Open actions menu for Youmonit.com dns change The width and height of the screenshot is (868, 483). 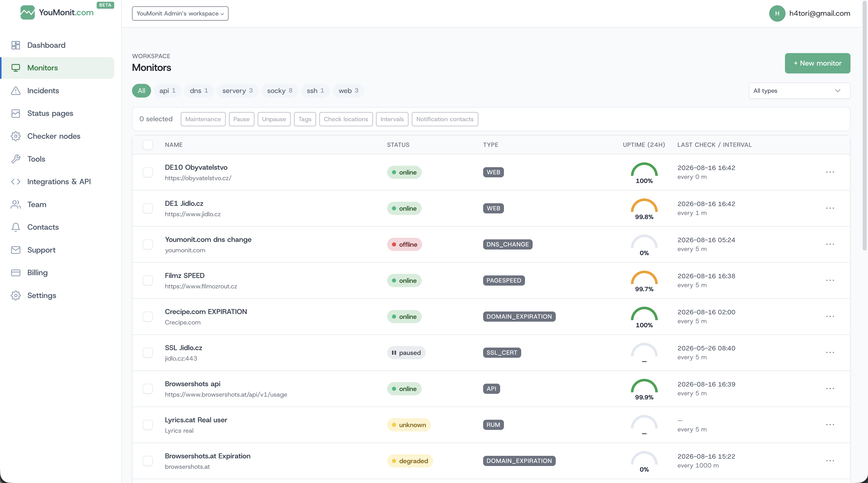[x=830, y=244]
